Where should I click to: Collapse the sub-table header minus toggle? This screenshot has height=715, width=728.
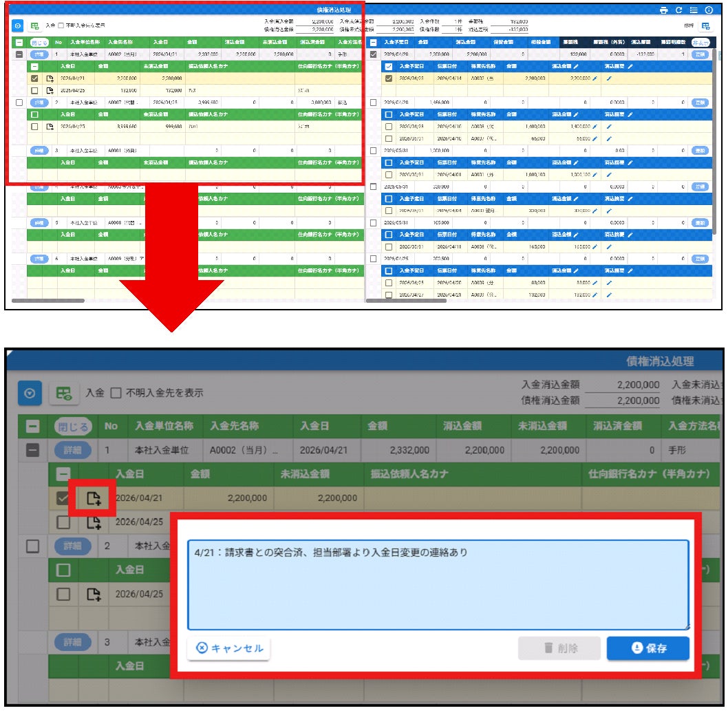(x=63, y=474)
